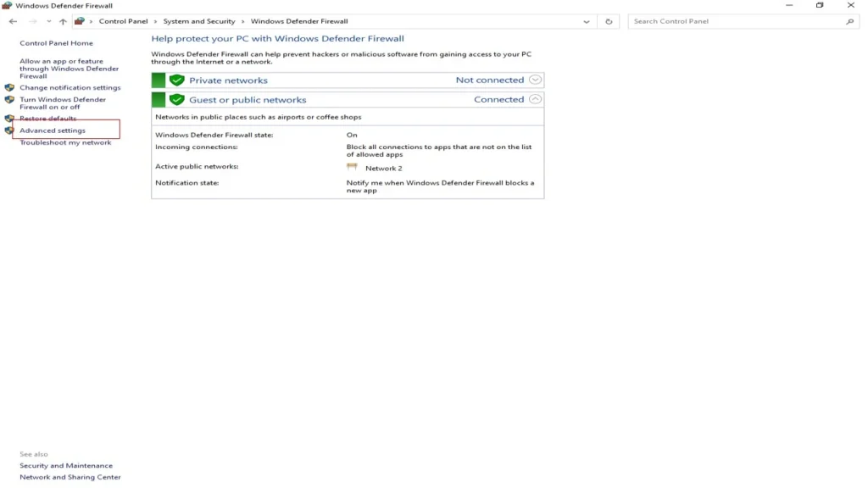Click shield icon beside Change notification settings
Viewport: 868px width, 488px height.
9,87
